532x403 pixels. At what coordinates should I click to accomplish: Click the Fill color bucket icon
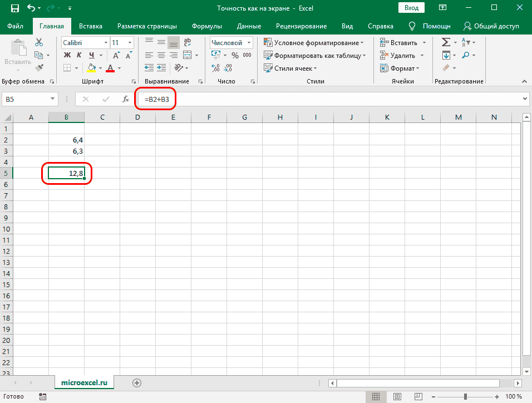pos(92,67)
